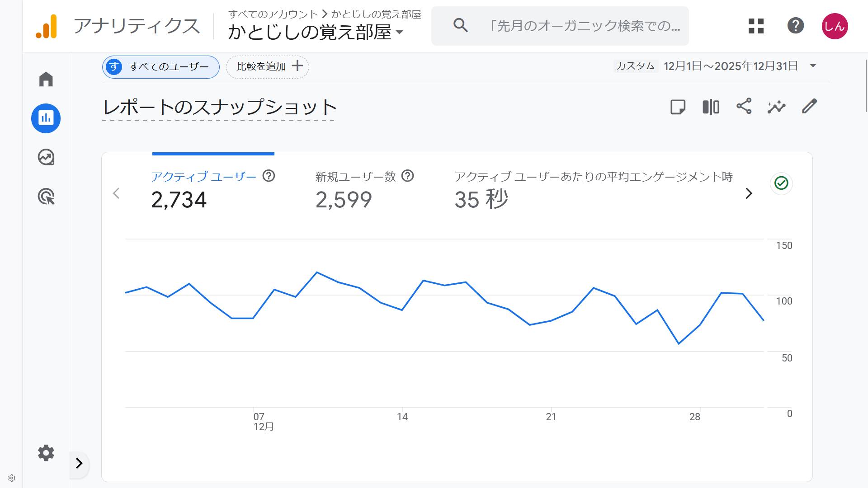Open the Advertising section icon
The height and width of the screenshot is (488, 868).
click(46, 197)
